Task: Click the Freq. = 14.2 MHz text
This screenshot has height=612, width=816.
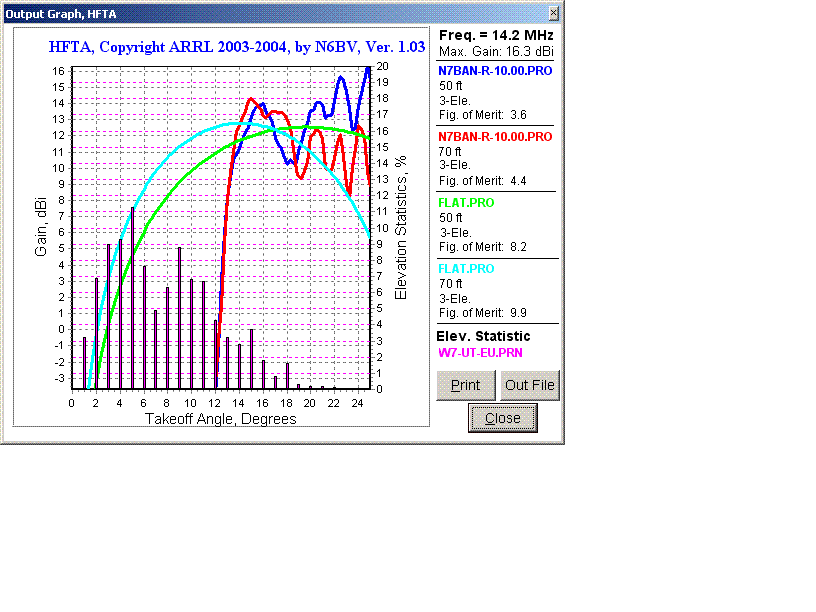Action: point(497,35)
